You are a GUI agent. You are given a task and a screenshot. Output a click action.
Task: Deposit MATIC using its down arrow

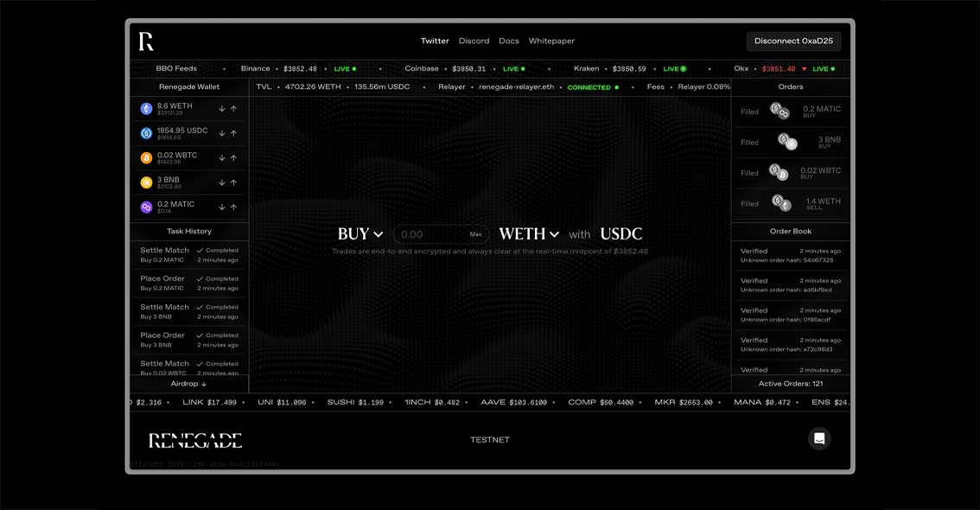(222, 207)
